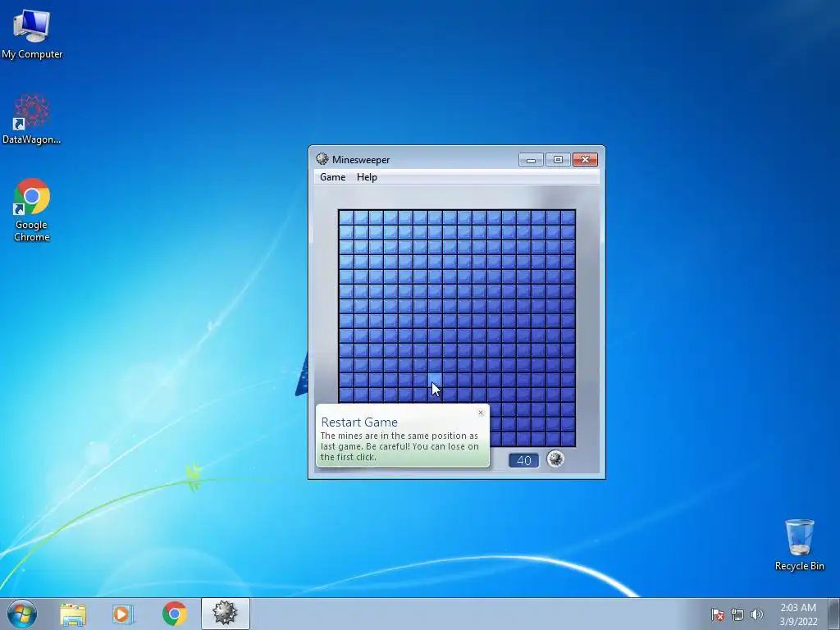Select the DataWagon desktop shortcut

(x=32, y=119)
